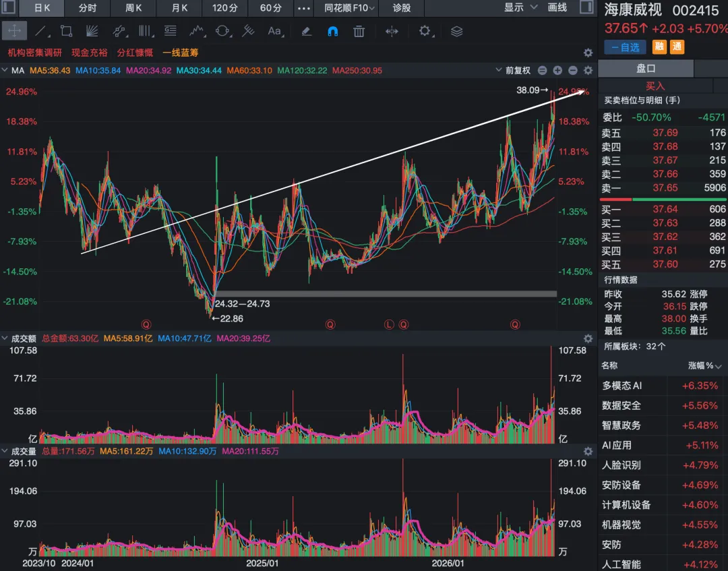Toggle the blue magnet snap tool
This screenshot has width=728, height=571.
pos(332,31)
